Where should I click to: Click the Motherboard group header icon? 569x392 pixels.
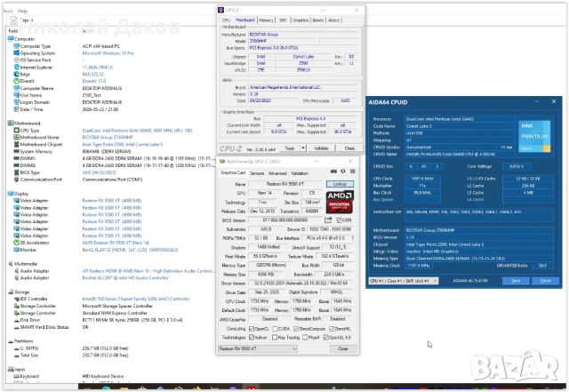pyautogui.click(x=11, y=123)
